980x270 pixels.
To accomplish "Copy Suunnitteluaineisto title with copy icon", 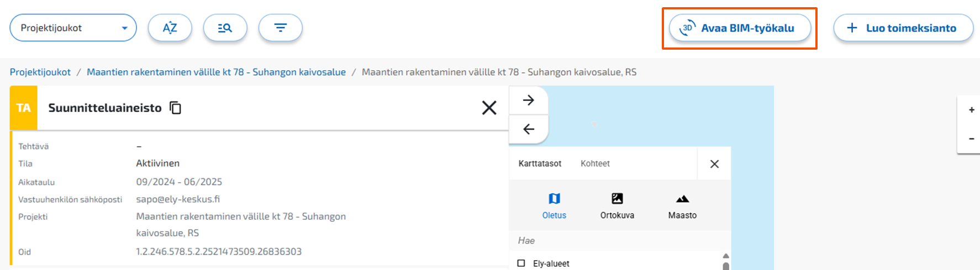I will 176,108.
